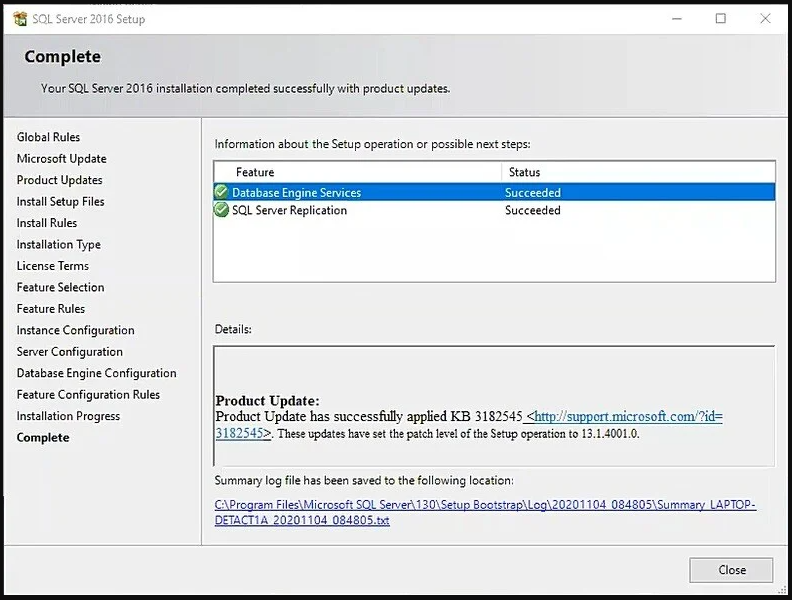
Task: Click the SQL Server Setup title bar icon
Action: [x=21, y=19]
